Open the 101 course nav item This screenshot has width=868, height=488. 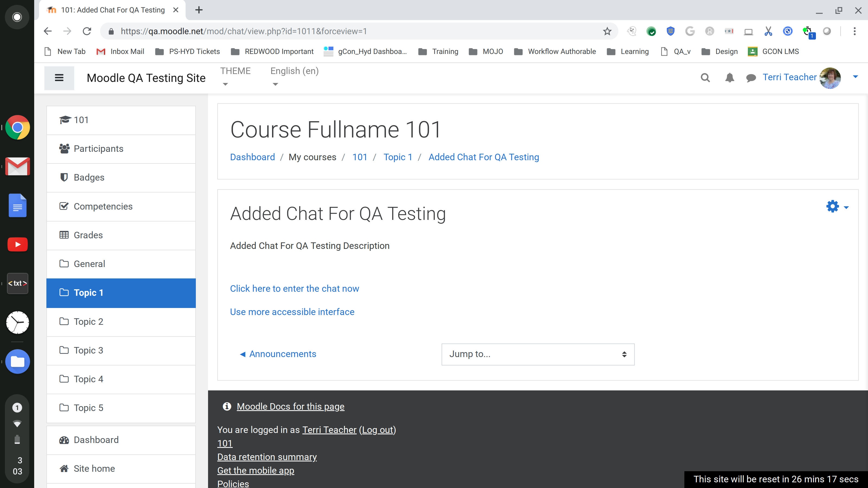(121, 120)
